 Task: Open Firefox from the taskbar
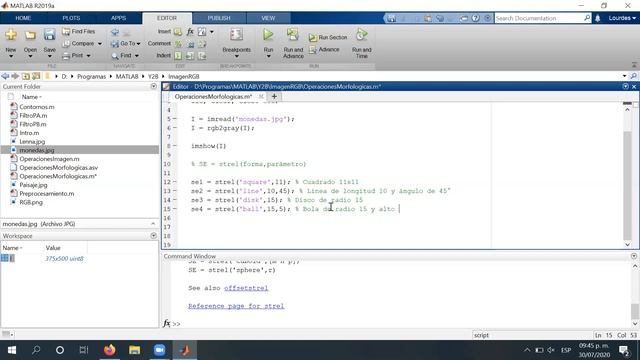[109, 350]
